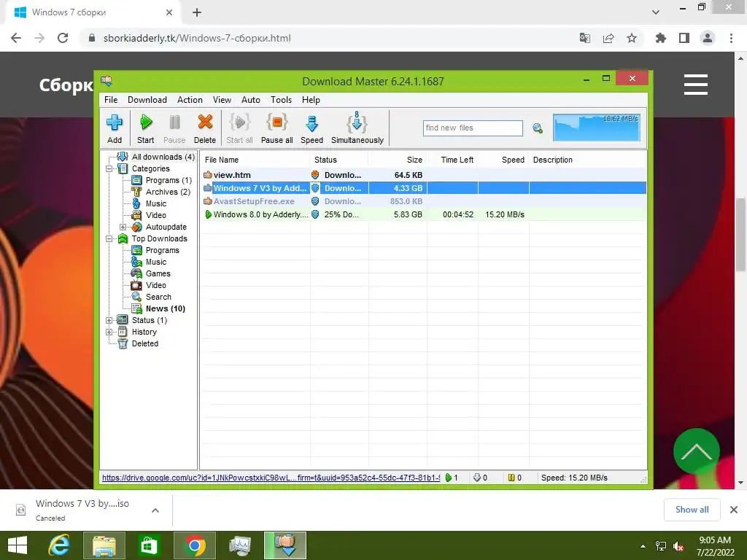Select the AvastSetupFree.exe download row
The image size is (747, 560).
[x=424, y=201]
